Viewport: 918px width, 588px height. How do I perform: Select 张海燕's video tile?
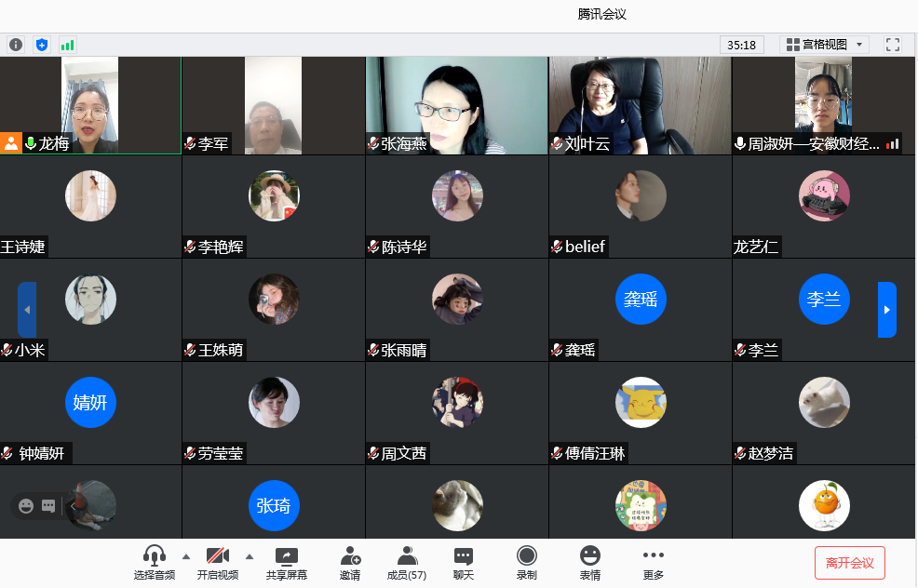tap(455, 105)
